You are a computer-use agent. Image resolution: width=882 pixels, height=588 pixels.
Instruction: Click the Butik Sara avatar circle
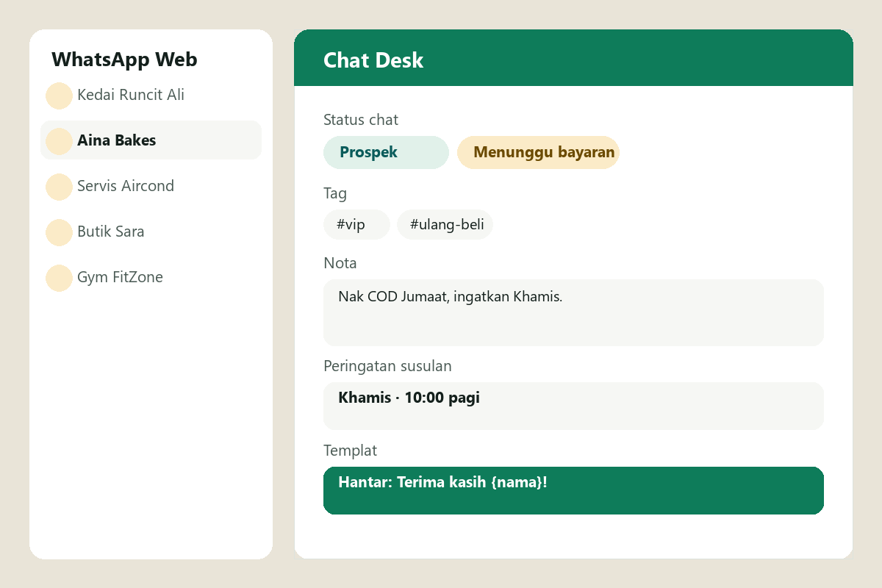coord(59,232)
